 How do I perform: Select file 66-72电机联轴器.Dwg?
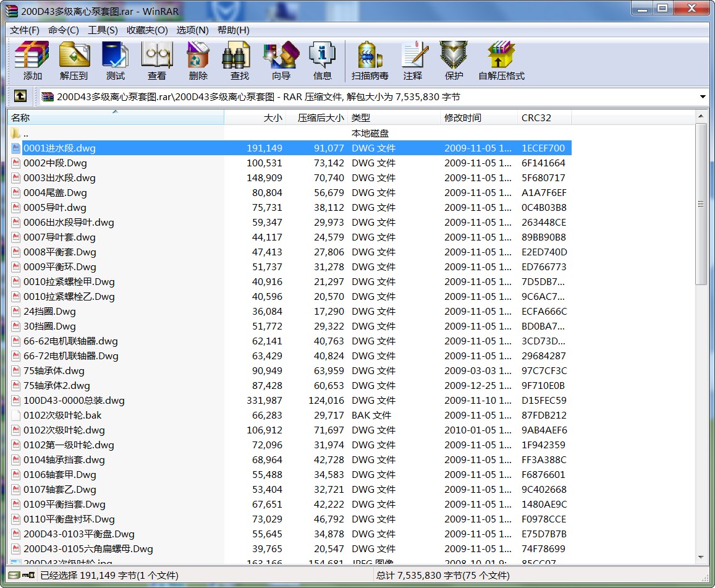pos(290,356)
